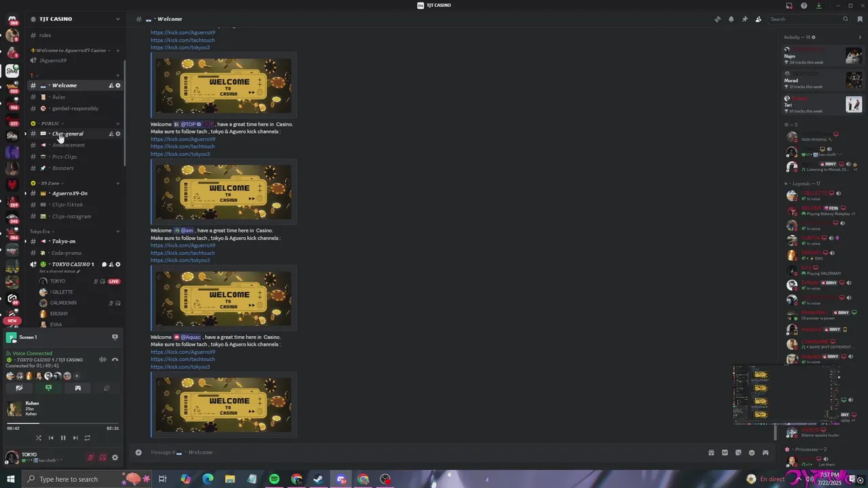Toggle the member list icon

(758, 19)
